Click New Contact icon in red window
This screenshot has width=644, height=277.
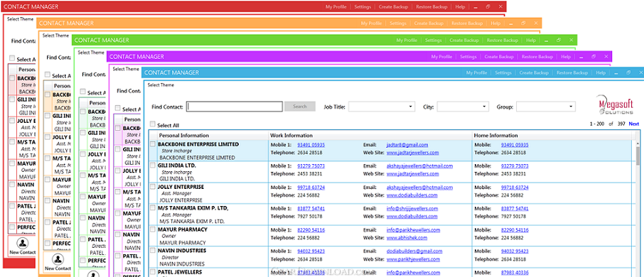point(23,242)
